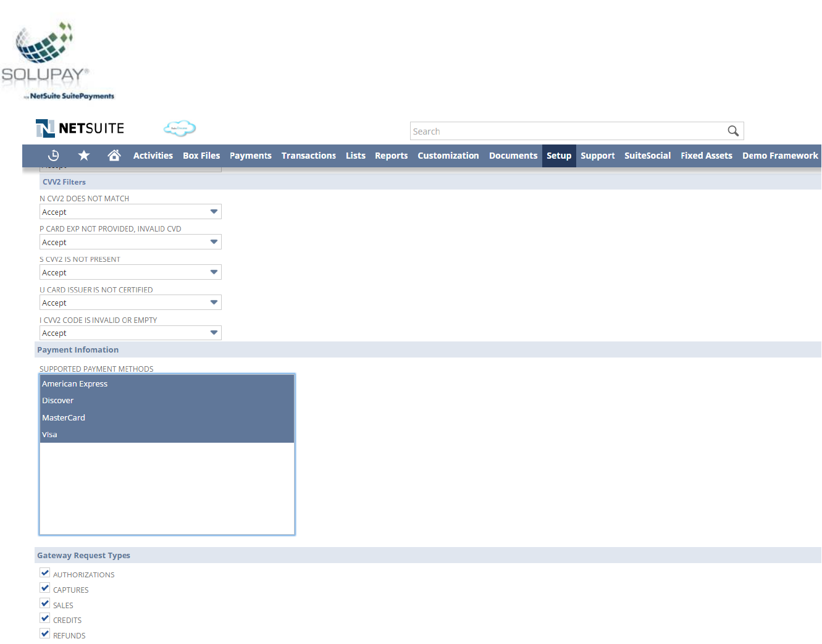Select American Express payment method
The height and width of the screenshot is (644, 822).
point(167,383)
